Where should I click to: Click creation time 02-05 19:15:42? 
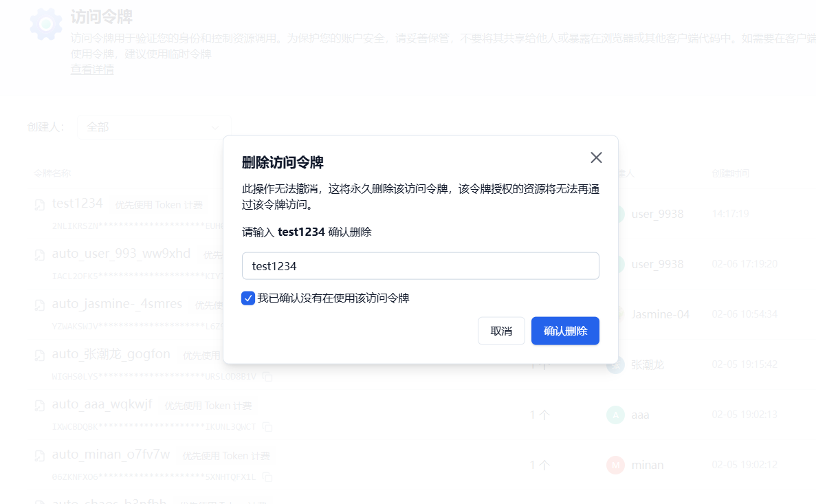pyautogui.click(x=745, y=364)
